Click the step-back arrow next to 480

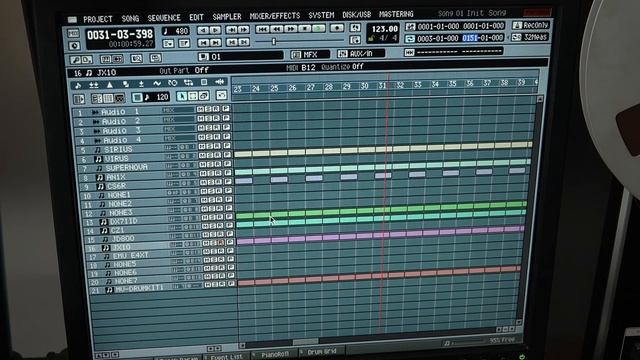pyautogui.click(x=202, y=30)
